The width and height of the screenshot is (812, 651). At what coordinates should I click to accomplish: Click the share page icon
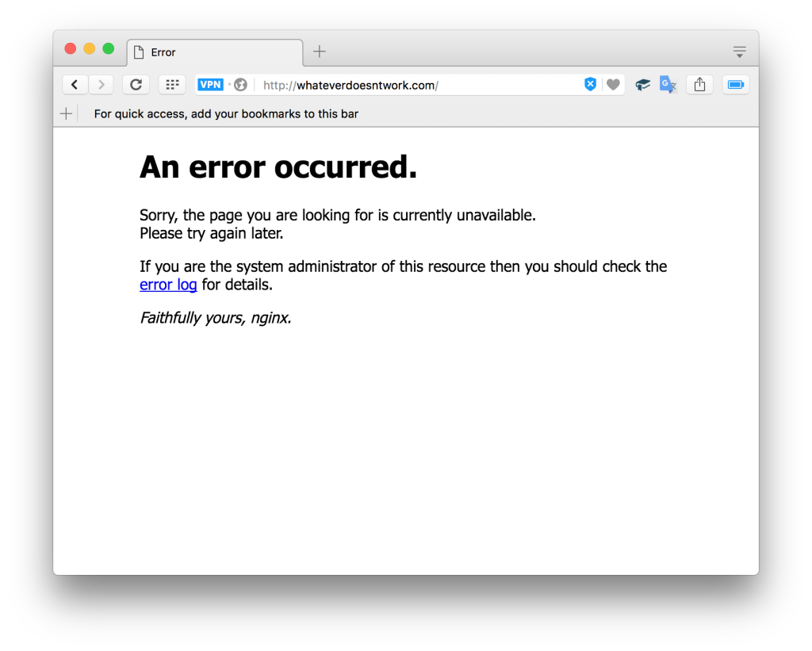(699, 84)
